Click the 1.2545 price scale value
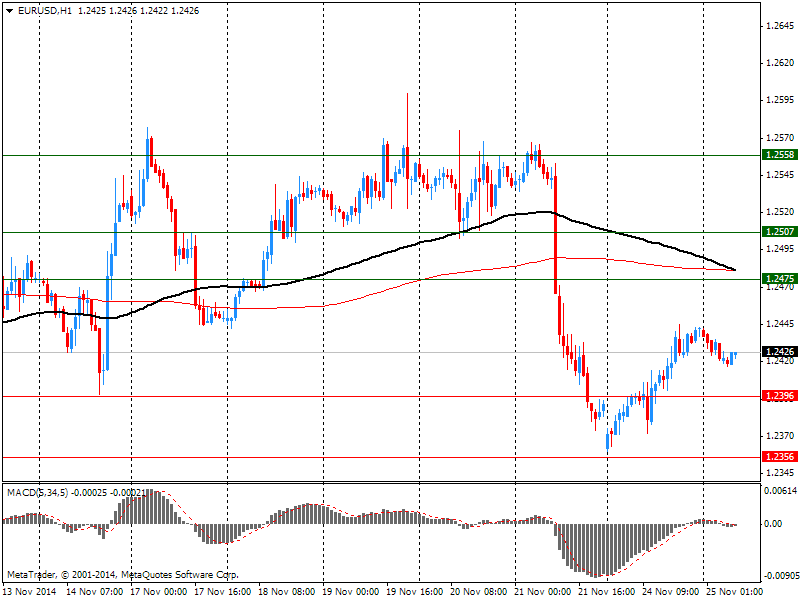800x600 pixels. pyautogui.click(x=781, y=175)
